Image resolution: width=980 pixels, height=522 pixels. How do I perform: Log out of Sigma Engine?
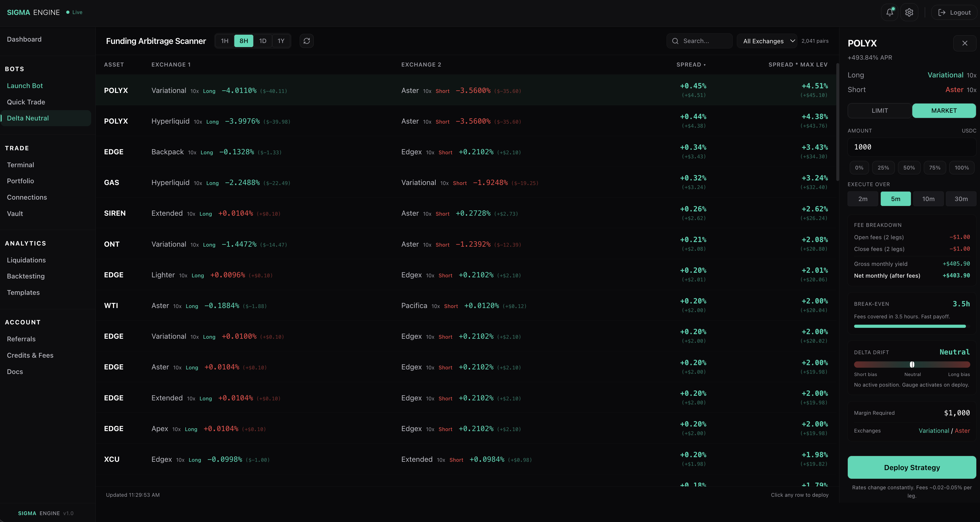pos(954,13)
